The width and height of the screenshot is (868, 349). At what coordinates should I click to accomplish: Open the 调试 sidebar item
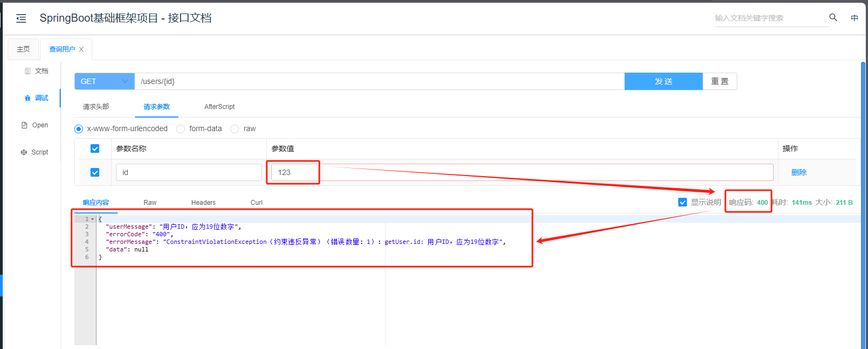coord(36,98)
